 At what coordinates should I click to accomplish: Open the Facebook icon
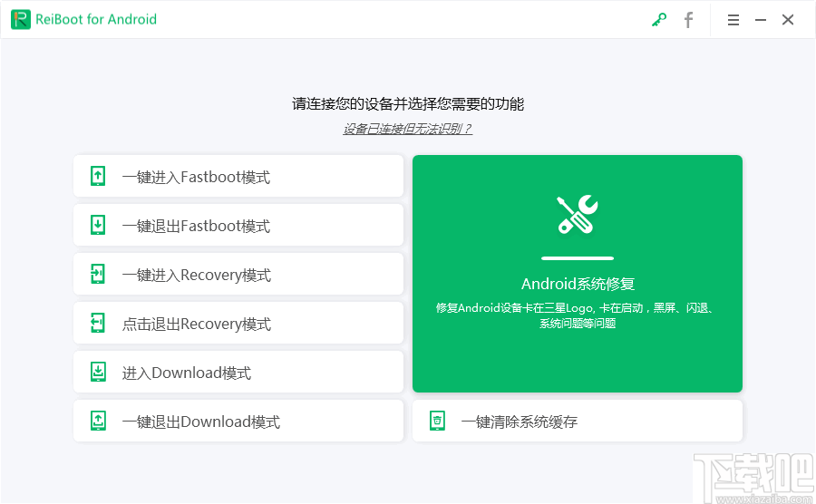688,20
